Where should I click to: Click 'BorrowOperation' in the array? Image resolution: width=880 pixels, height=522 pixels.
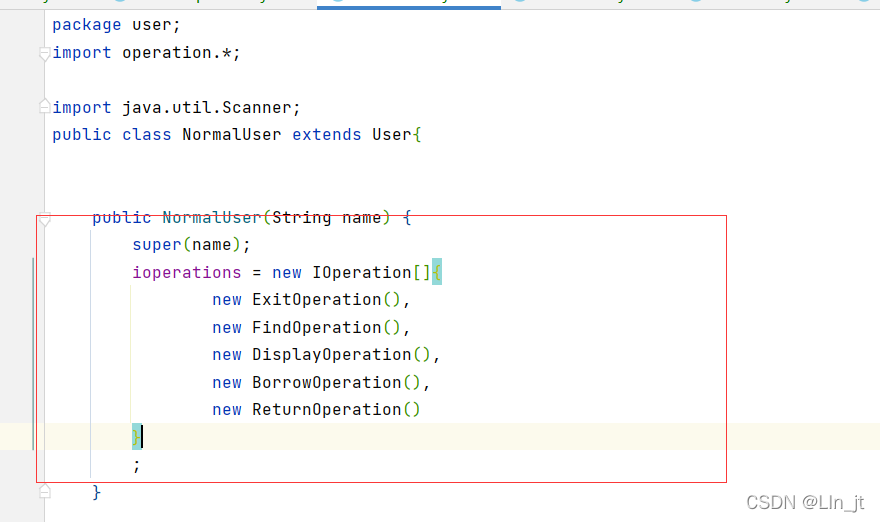327,383
